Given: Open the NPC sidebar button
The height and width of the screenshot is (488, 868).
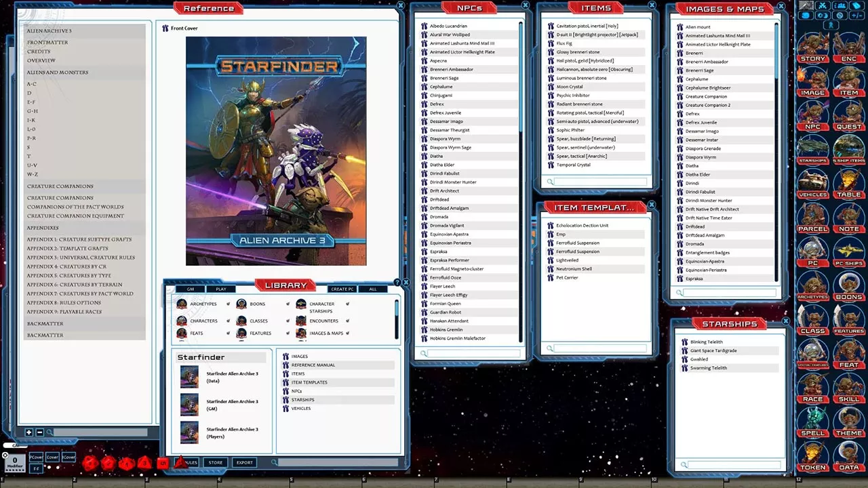Looking at the screenshot, I should click(x=813, y=115).
